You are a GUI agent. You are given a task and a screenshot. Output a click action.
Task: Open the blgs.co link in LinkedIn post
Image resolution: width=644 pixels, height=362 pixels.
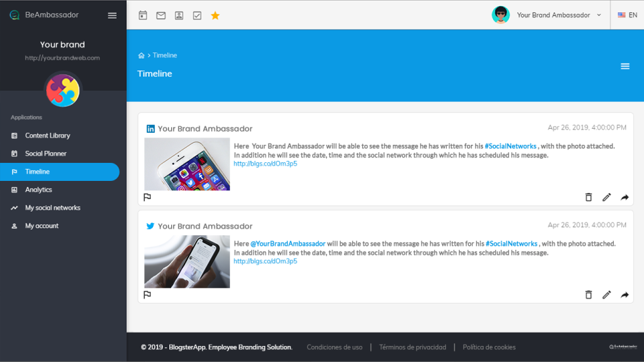coord(265,164)
